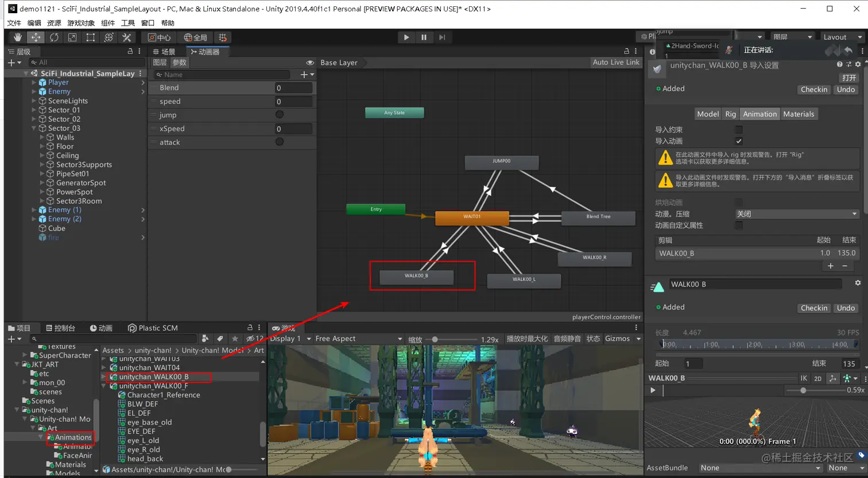Open the Free Aspect dropdown

click(x=359, y=339)
